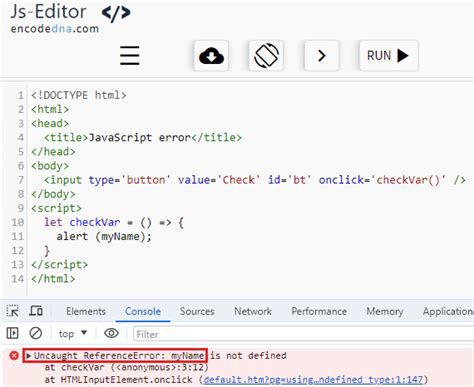Click the right chevron button
The image size is (474, 387).
pyautogui.click(x=322, y=56)
